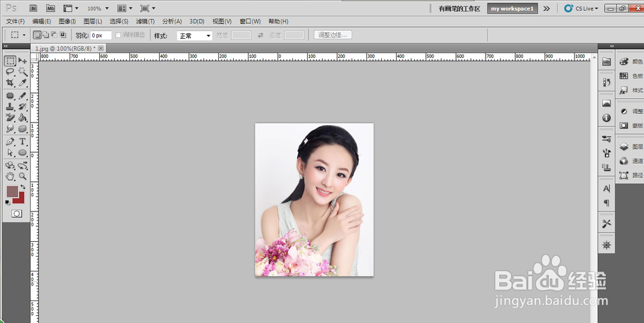Select the Zoom magnifier tool

(23, 176)
